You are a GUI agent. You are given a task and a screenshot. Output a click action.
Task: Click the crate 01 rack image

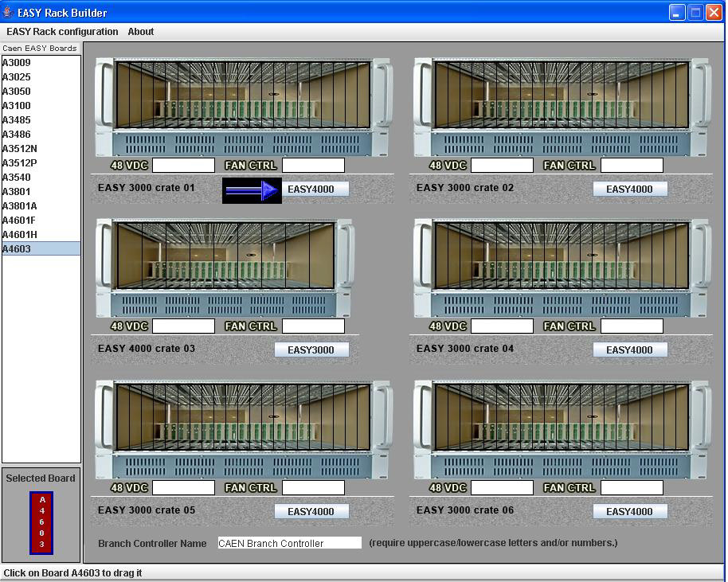[x=243, y=107]
